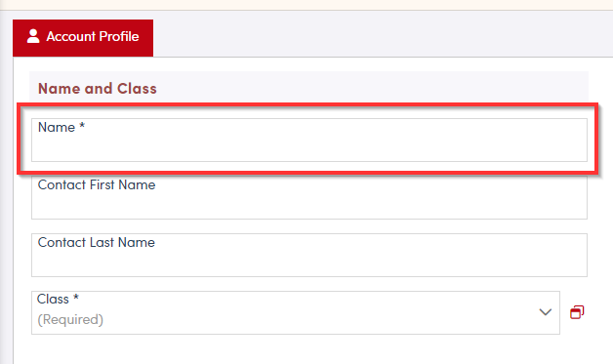The height and width of the screenshot is (364, 613).
Task: Click the Name and Class section header
Action: pyautogui.click(x=98, y=89)
